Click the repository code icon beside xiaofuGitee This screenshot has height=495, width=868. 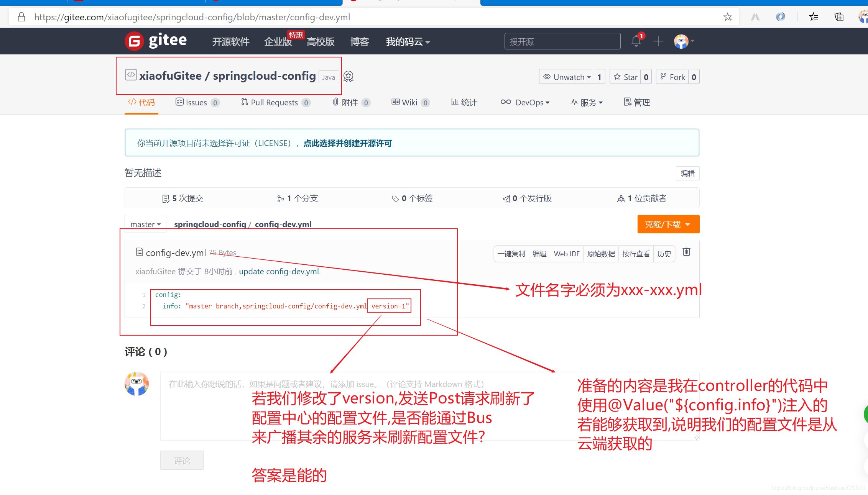131,75
